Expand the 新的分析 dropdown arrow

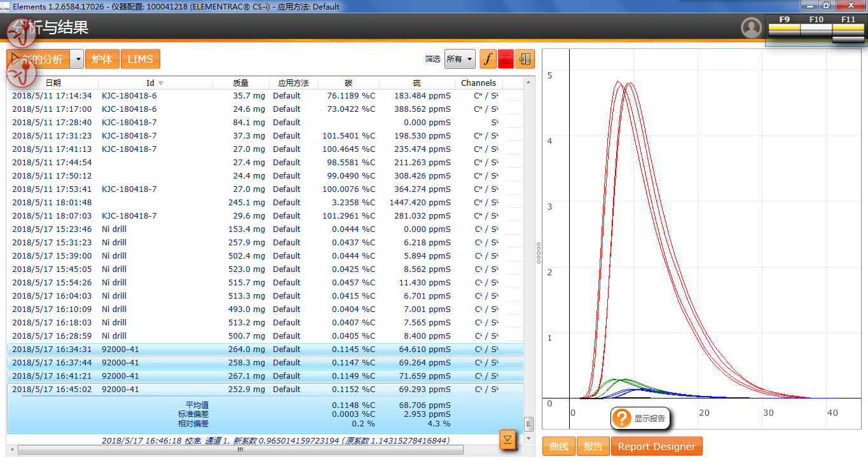coord(77,59)
